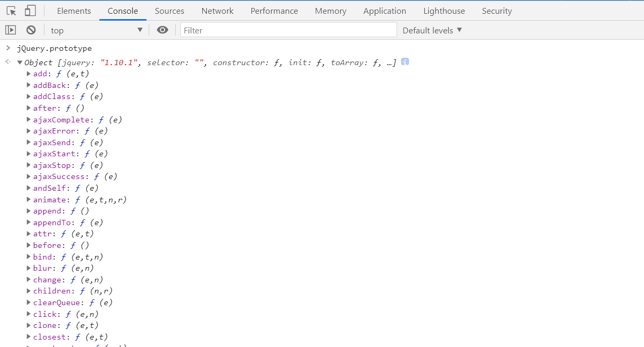The image size is (644, 347).
Task: Create a live expression using the eye icon
Action: (x=162, y=30)
